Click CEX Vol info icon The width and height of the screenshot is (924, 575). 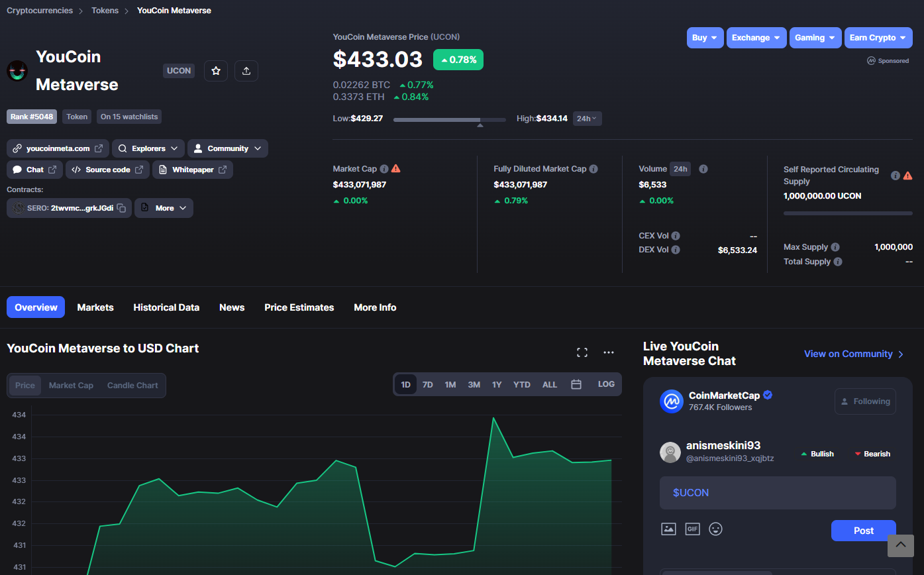pos(676,236)
